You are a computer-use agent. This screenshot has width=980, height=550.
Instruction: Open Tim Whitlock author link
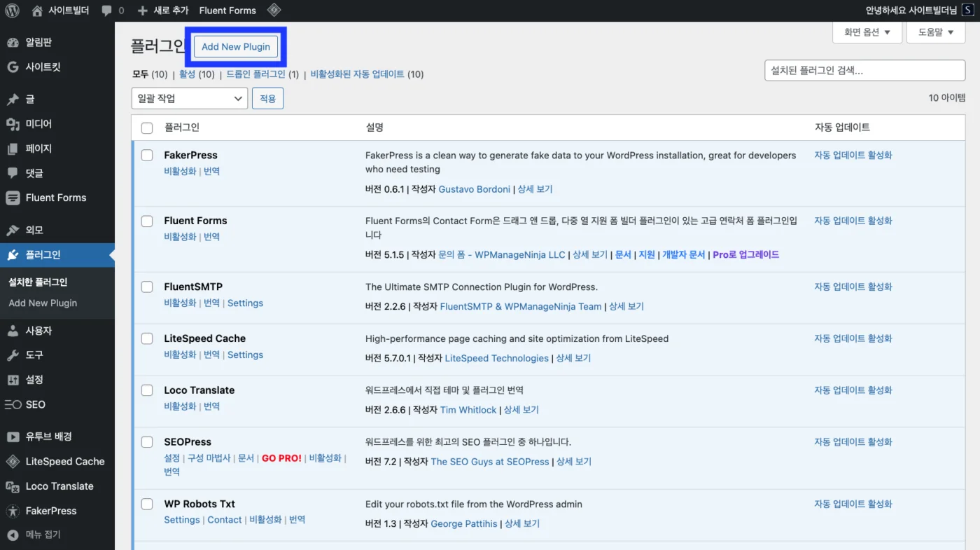coord(468,410)
